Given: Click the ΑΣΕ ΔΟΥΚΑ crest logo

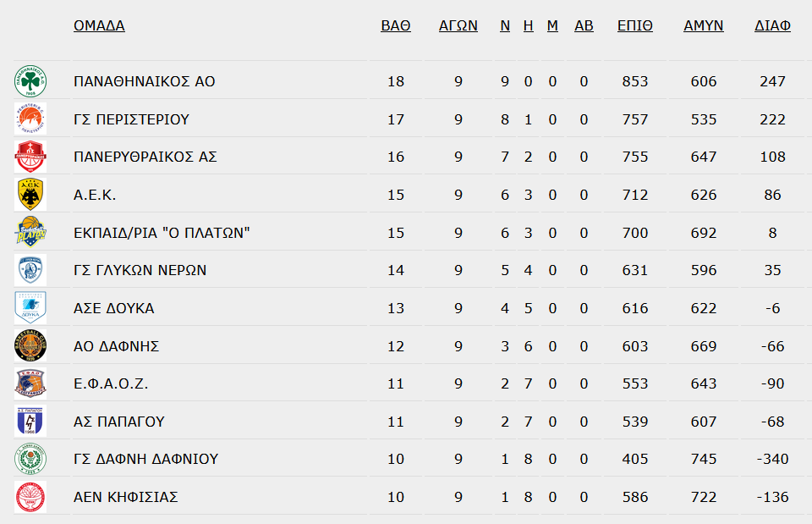Looking at the screenshot, I should 30,308.
